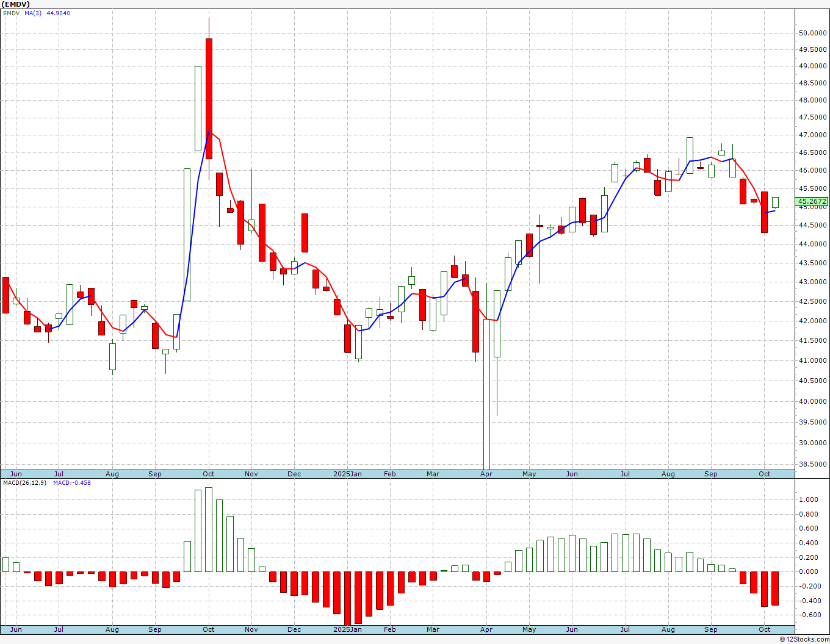
Task: Click the 0.400 MACD axis label
Action: (x=809, y=543)
